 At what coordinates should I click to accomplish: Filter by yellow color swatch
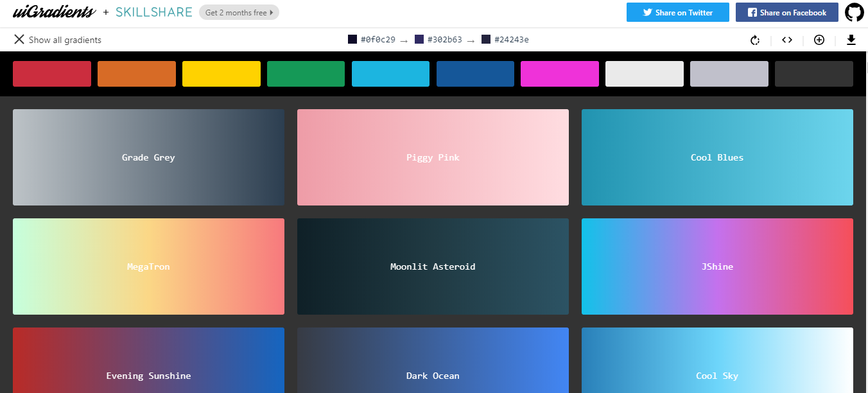221,74
